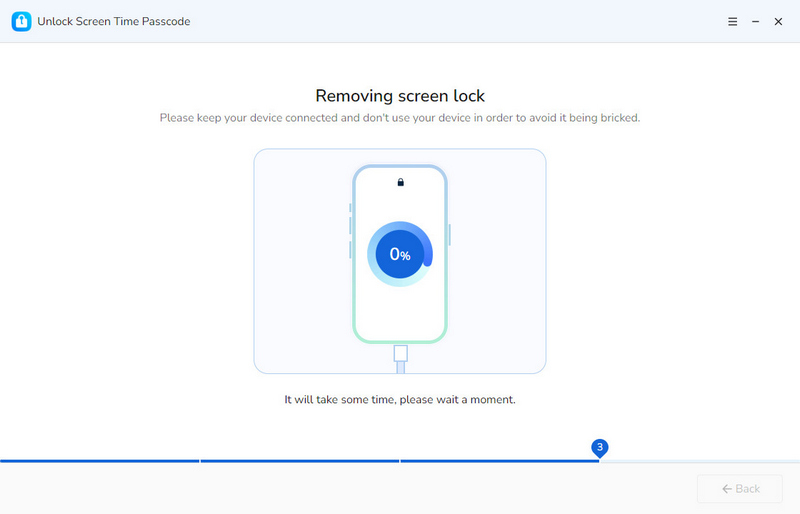The height and width of the screenshot is (514, 800).
Task: Click the step 3 marker pin
Action: pyautogui.click(x=599, y=447)
